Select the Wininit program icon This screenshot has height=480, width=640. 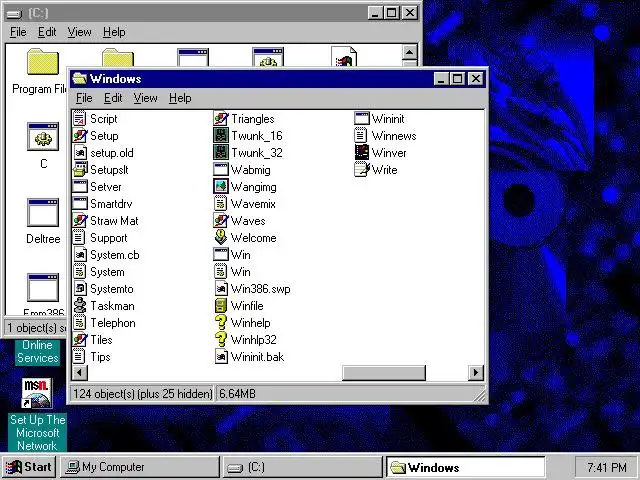click(362, 119)
